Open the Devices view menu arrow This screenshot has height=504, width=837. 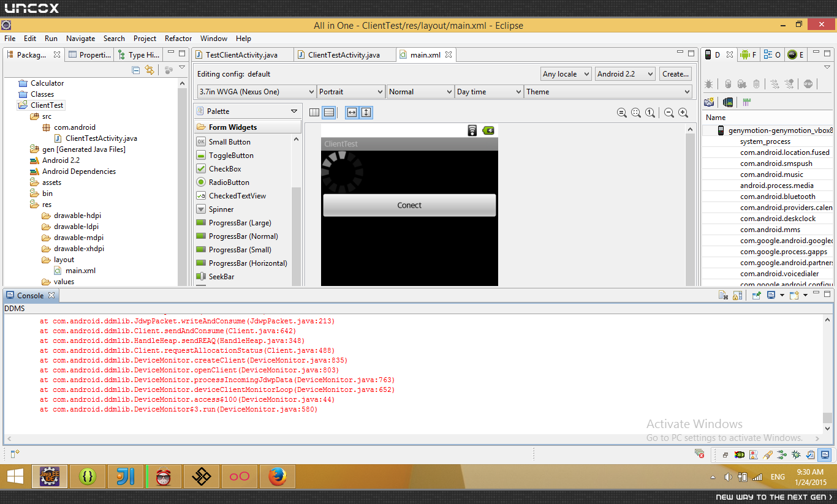point(827,67)
